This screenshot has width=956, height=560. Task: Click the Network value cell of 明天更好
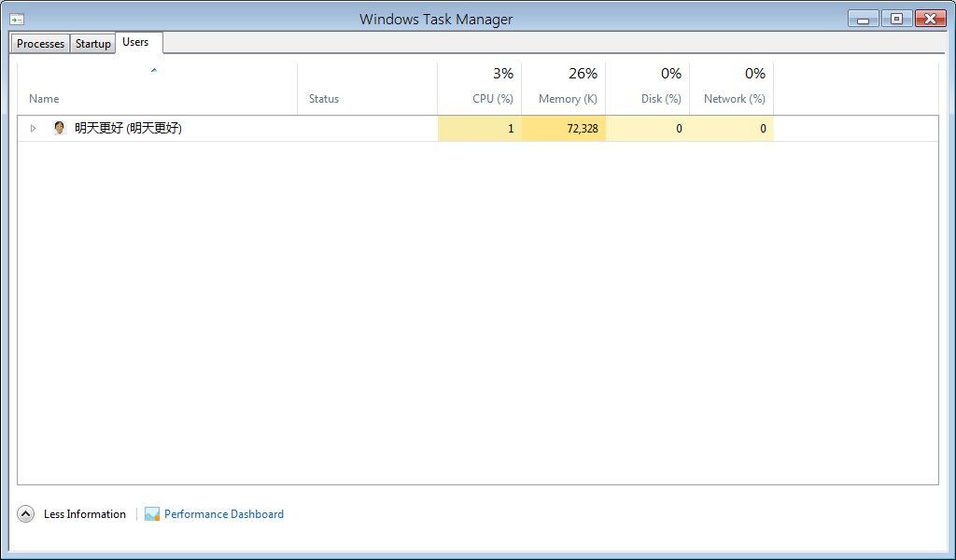tap(732, 129)
